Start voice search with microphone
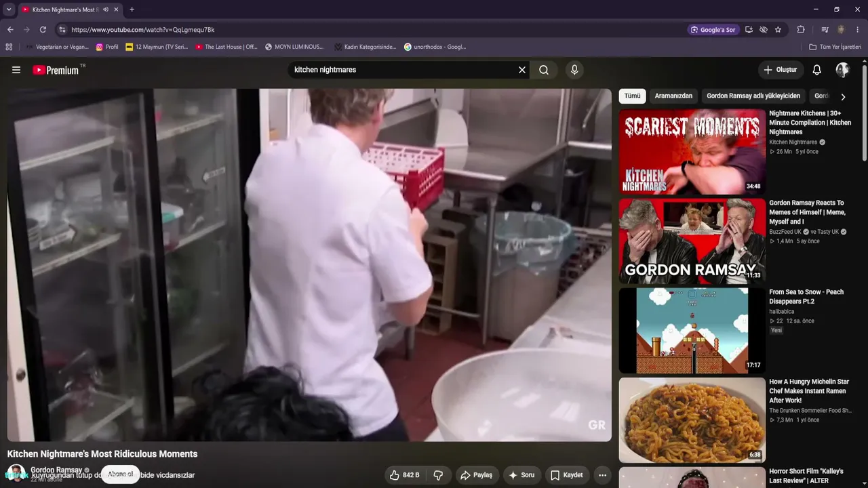Screen dimensions: 868x488 pyautogui.click(x=574, y=70)
